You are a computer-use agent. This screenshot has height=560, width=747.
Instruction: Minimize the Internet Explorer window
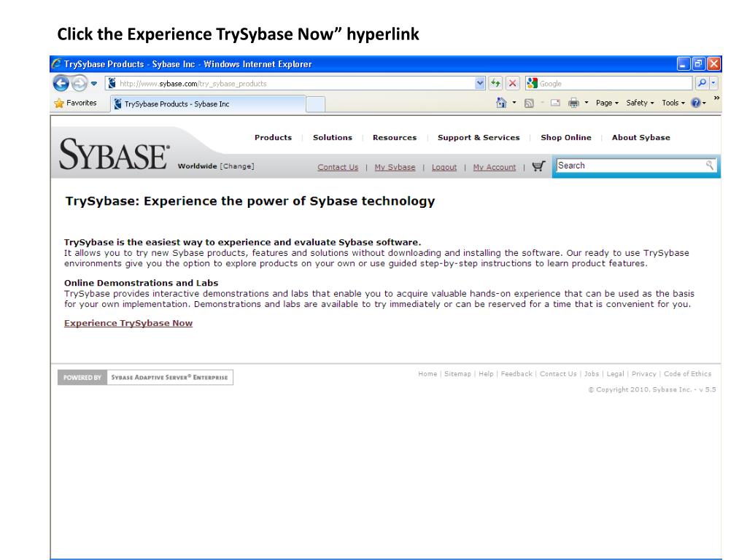click(684, 64)
